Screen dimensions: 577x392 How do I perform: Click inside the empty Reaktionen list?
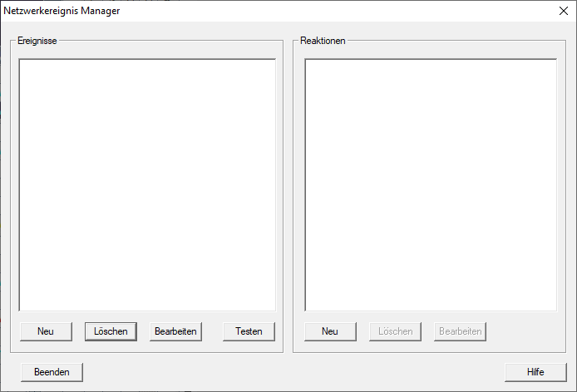click(431, 184)
